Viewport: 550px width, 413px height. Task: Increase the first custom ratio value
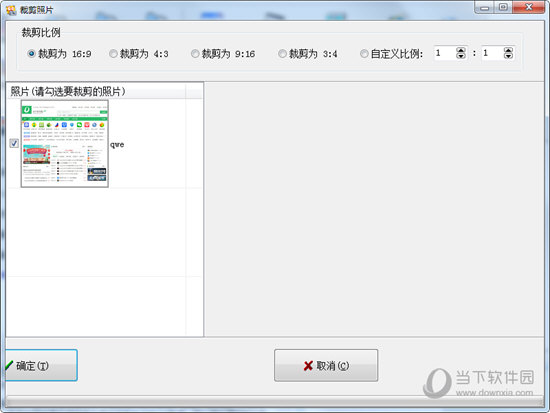pyautogui.click(x=461, y=50)
